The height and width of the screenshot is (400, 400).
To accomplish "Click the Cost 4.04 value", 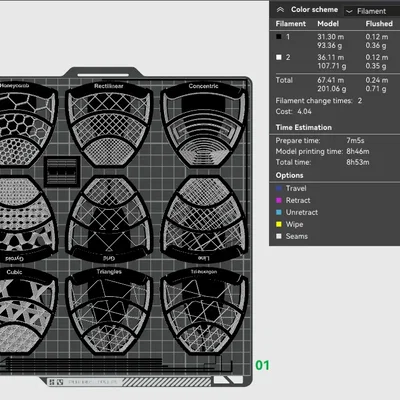I will click(x=304, y=111).
